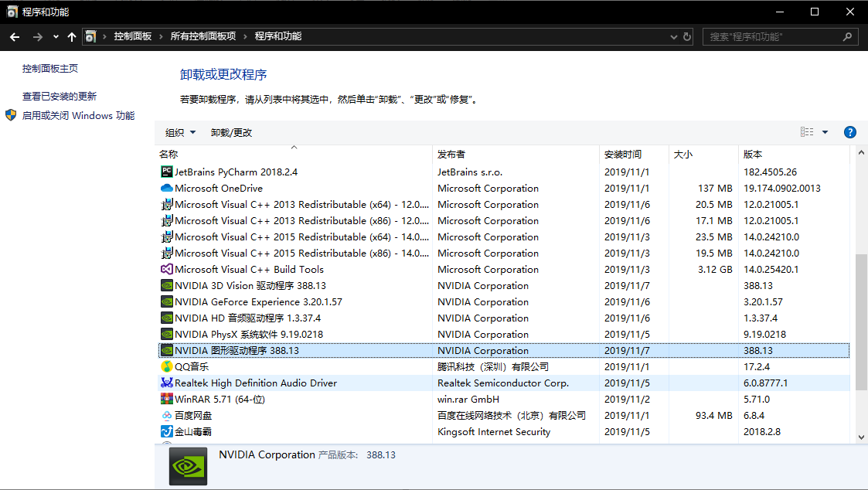Expand the view options dropdown arrow
Viewport: 868px width, 490px height.
pyautogui.click(x=825, y=132)
